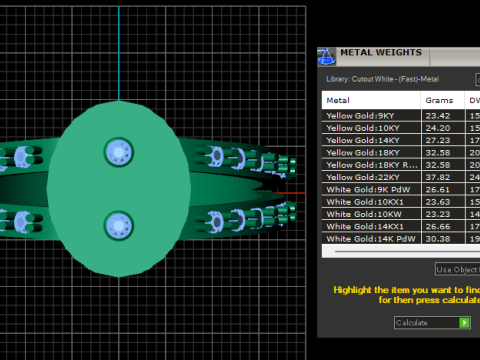Choose the White Gold:14K PdW row
Screen dimensions: 480x360
[401, 239]
